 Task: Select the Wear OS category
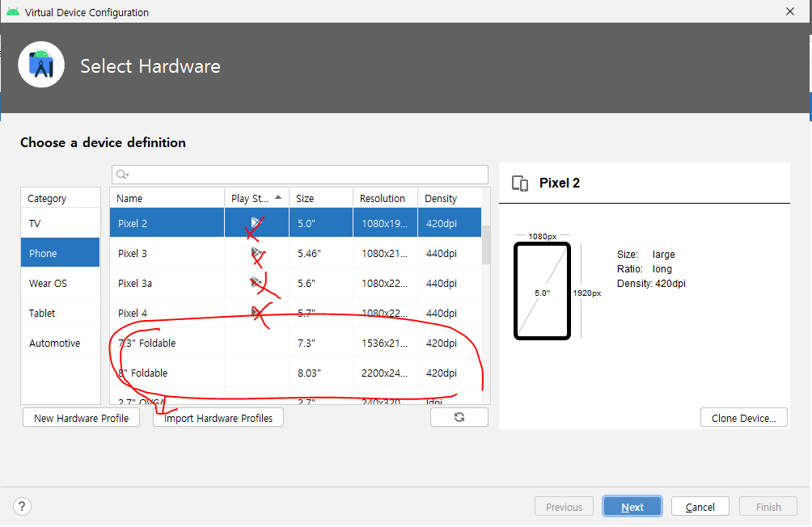pos(61,283)
